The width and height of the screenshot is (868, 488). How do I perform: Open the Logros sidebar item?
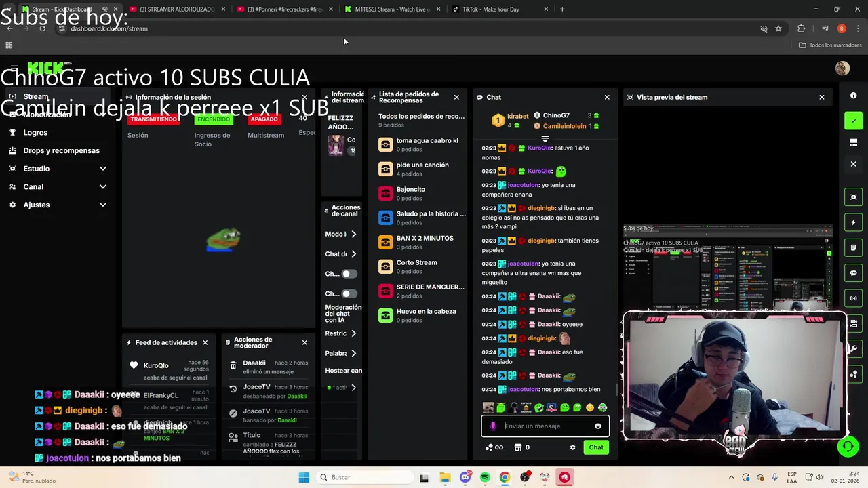58,133
